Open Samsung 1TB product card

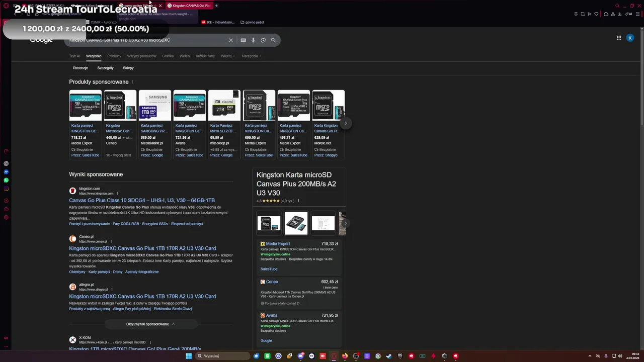click(x=154, y=124)
